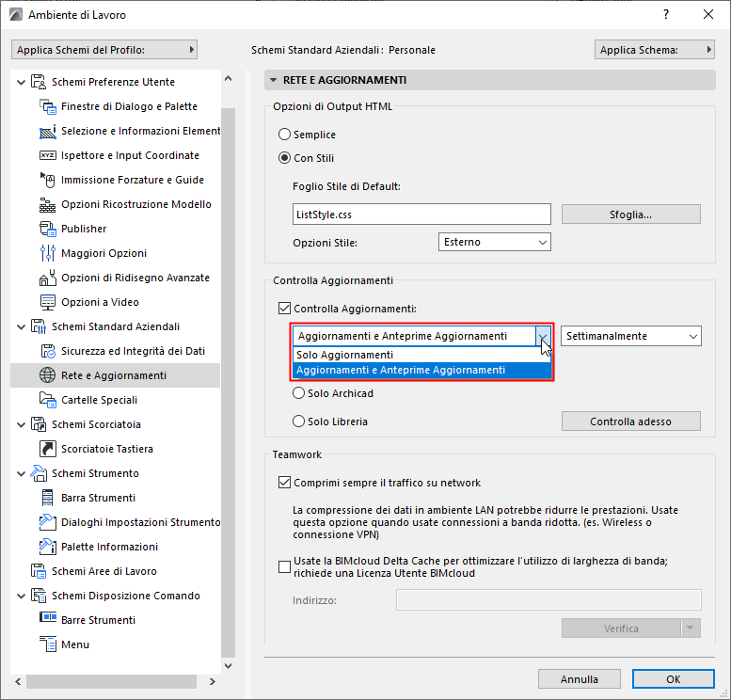This screenshot has width=731, height=700.
Task: Click the Schemi Preferenze Utente icon
Action: tap(39, 82)
